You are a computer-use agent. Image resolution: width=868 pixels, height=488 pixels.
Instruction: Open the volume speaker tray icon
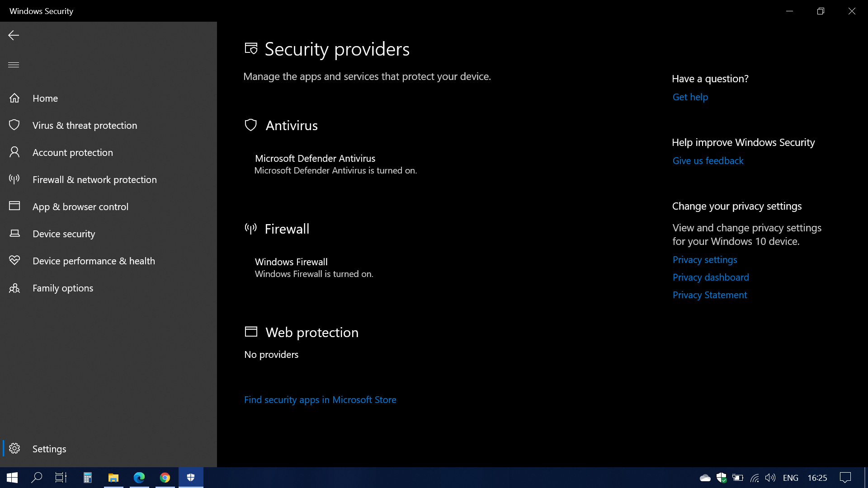[770, 478]
